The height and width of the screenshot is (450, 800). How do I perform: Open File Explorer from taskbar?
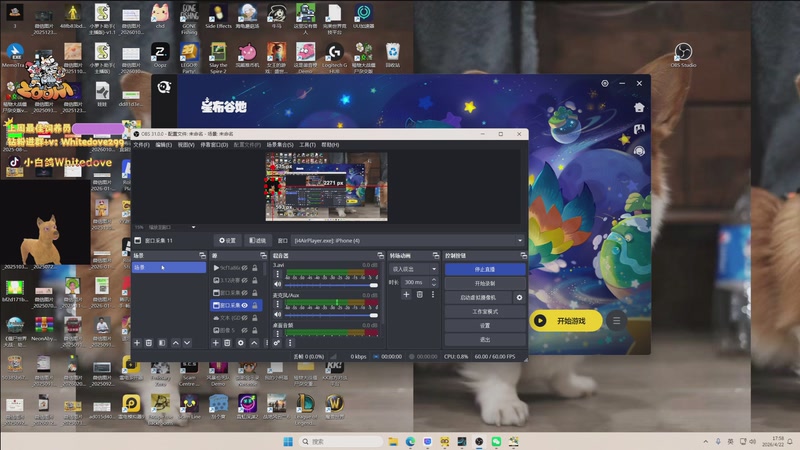(393, 441)
